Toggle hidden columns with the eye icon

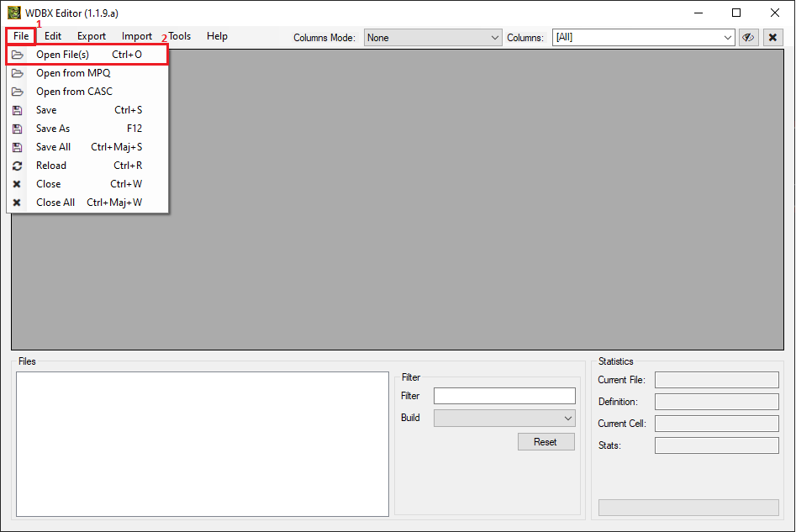[x=748, y=37]
